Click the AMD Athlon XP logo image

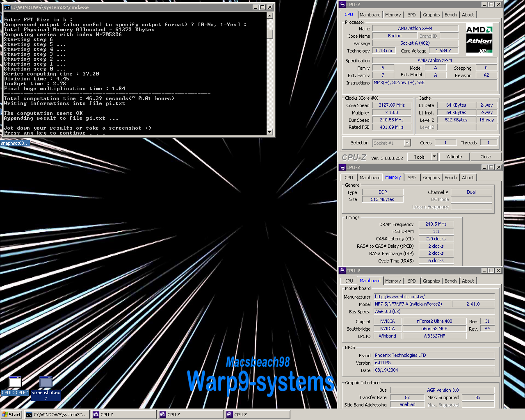click(479, 39)
